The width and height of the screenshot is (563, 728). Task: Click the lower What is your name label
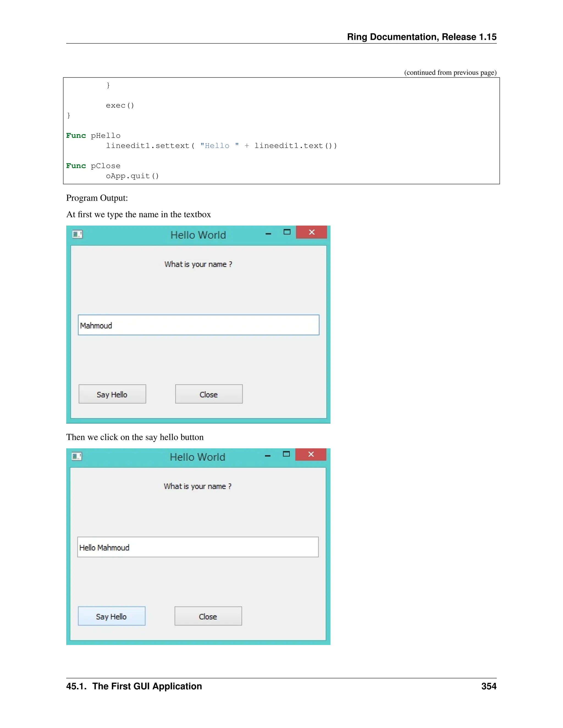(197, 486)
